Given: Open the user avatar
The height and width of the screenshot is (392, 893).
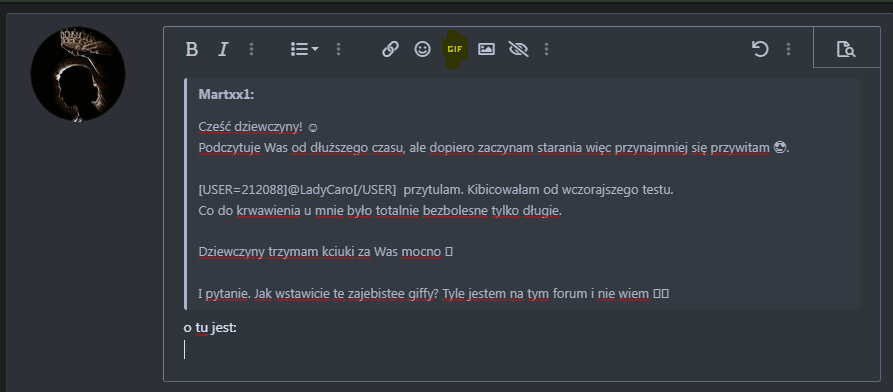Looking at the screenshot, I should 77,74.
